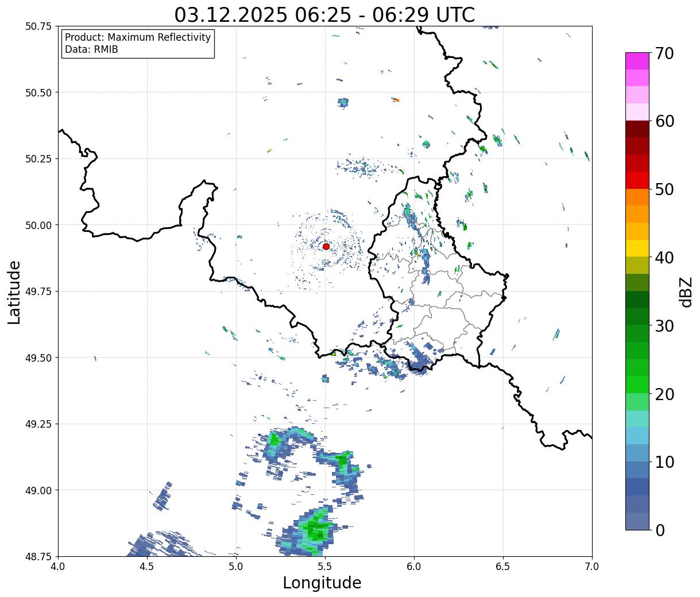Click the longitude tick label 6.5
Image resolution: width=700 pixels, height=597 pixels.
coord(503,567)
